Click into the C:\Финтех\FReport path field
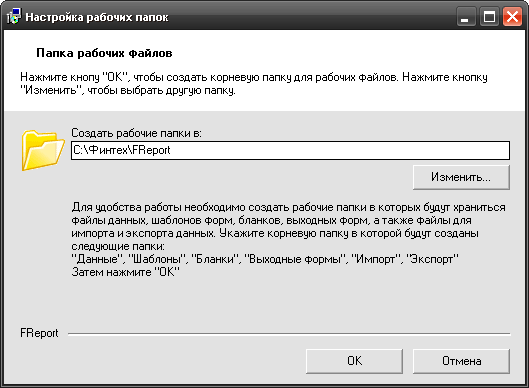The image size is (529, 388). [x=290, y=150]
